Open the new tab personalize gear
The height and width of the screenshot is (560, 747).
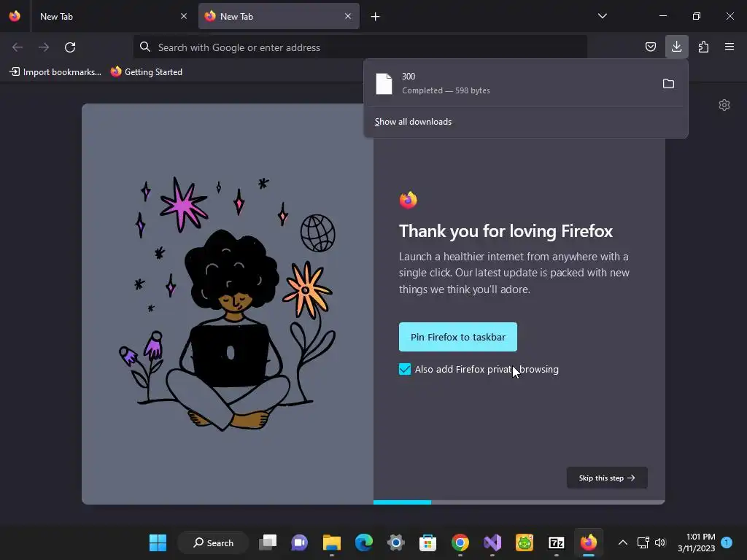724,105
